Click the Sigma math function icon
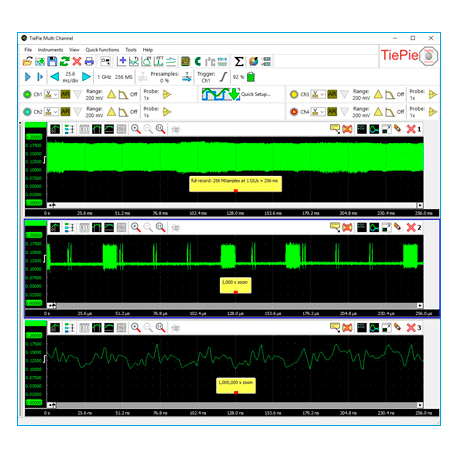The height and width of the screenshot is (458, 458). (239, 61)
